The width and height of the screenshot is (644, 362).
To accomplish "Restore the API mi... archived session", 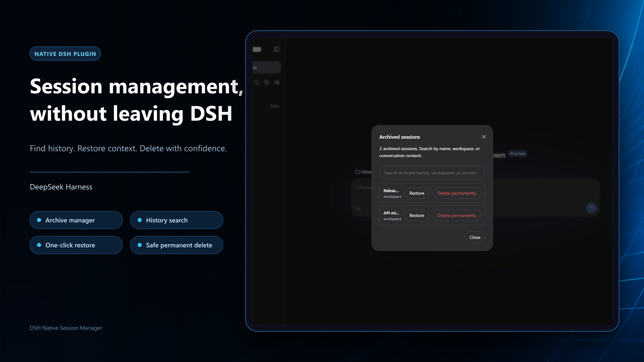I will tap(417, 216).
